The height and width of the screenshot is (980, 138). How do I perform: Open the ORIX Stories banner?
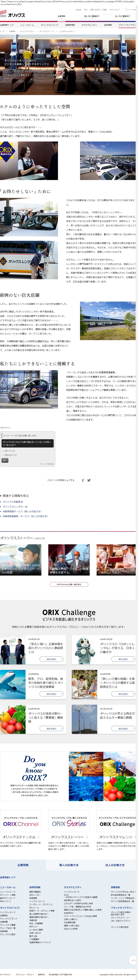69,821
